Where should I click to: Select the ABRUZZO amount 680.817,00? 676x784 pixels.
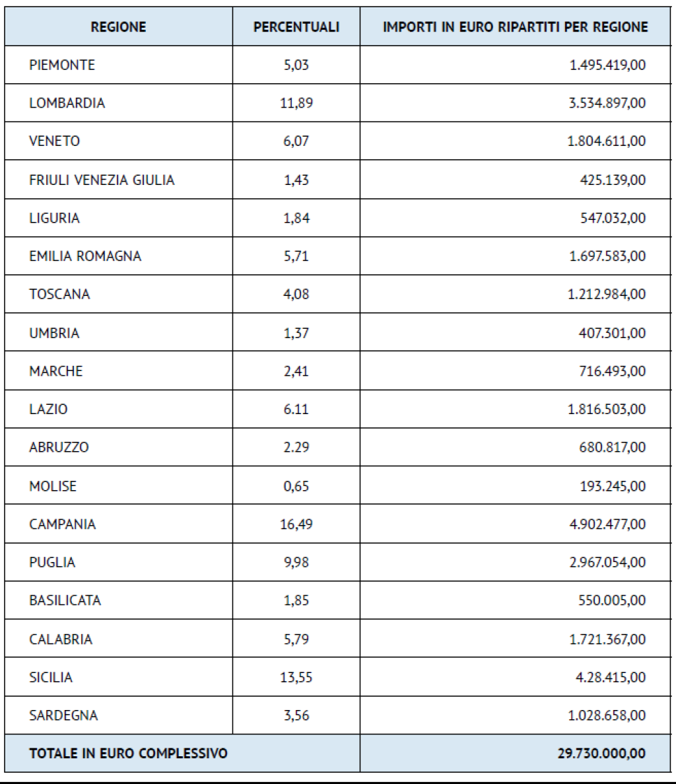pos(612,447)
